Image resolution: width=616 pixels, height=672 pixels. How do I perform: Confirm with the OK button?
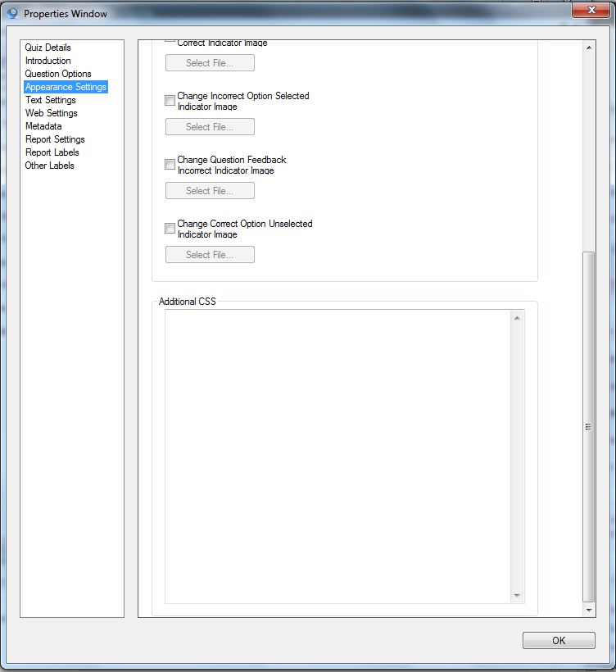[x=559, y=640]
